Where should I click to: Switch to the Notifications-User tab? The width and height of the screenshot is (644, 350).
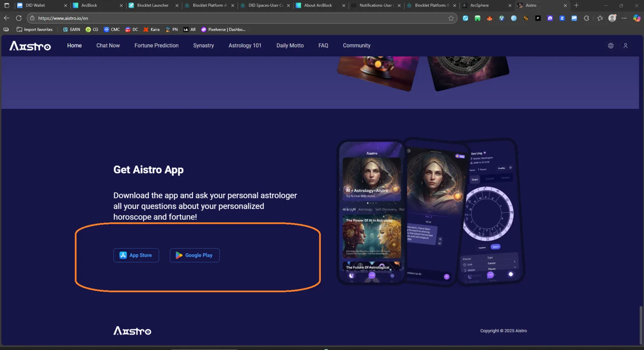point(376,5)
